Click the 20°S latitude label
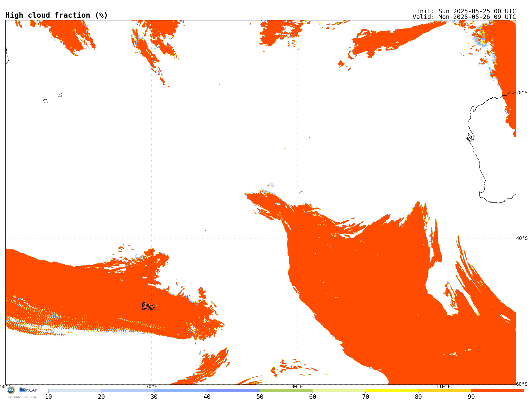532x400 pixels. coord(522,92)
